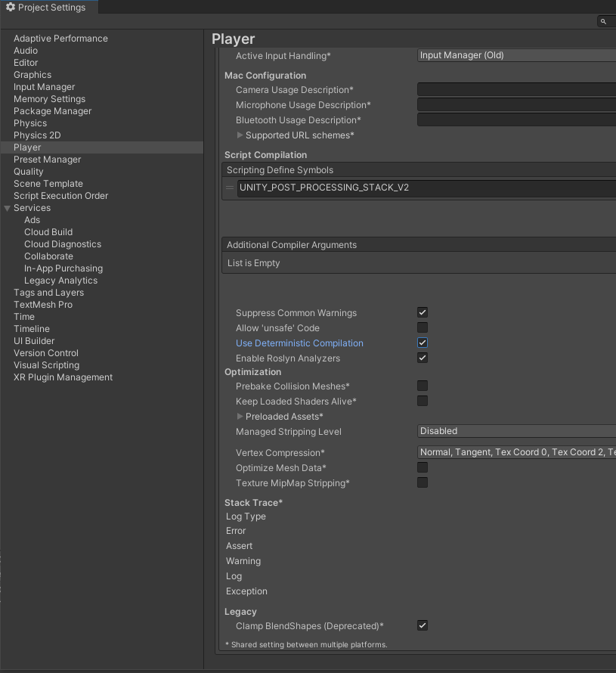Image resolution: width=616 pixels, height=673 pixels.
Task: Click the Camera Usage Description field
Action: (x=516, y=89)
